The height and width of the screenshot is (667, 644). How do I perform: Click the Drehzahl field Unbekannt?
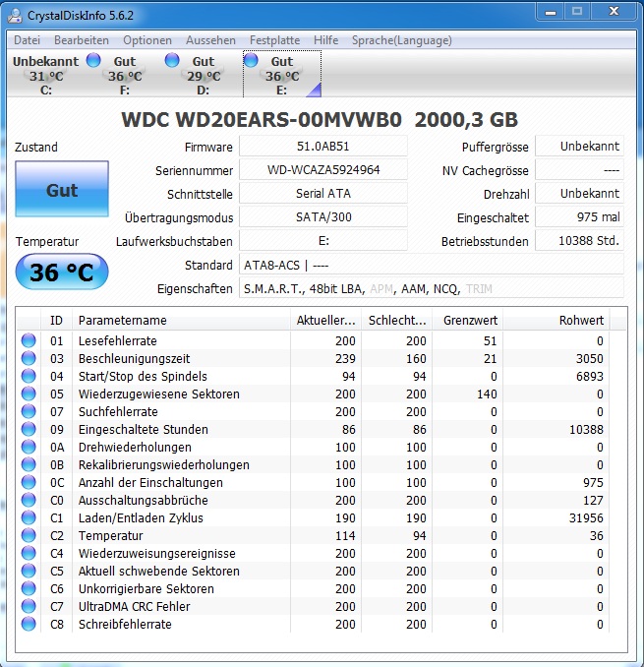tap(579, 194)
